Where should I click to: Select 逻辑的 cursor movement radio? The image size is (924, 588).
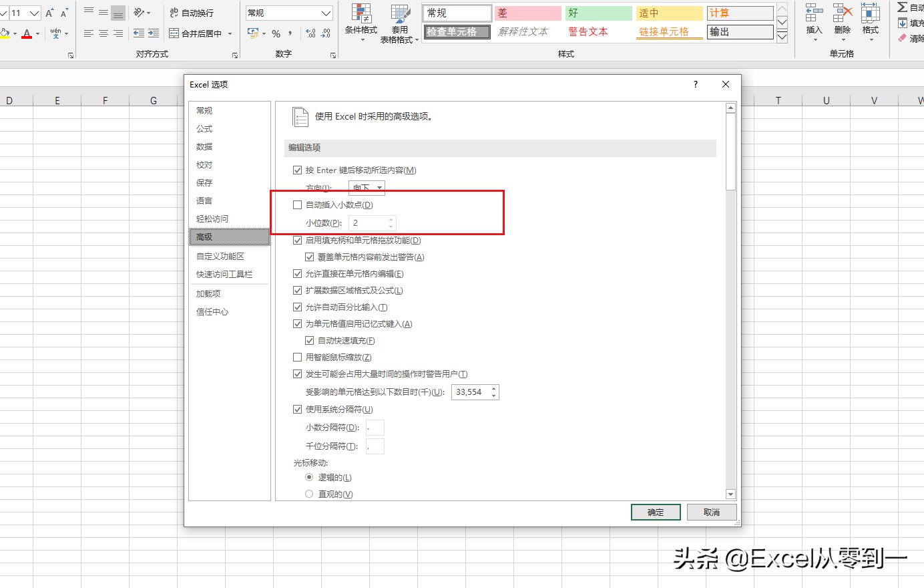pos(309,478)
